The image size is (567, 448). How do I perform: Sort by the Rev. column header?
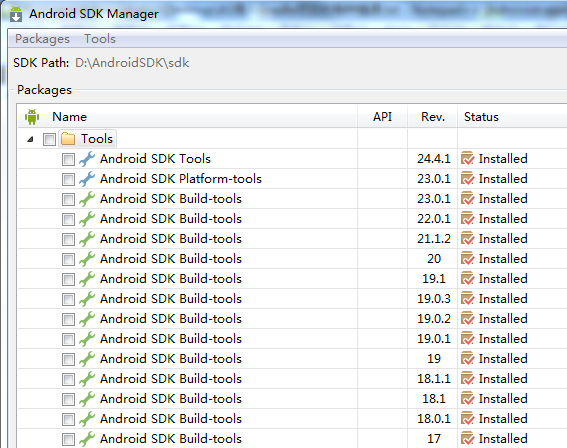433,117
